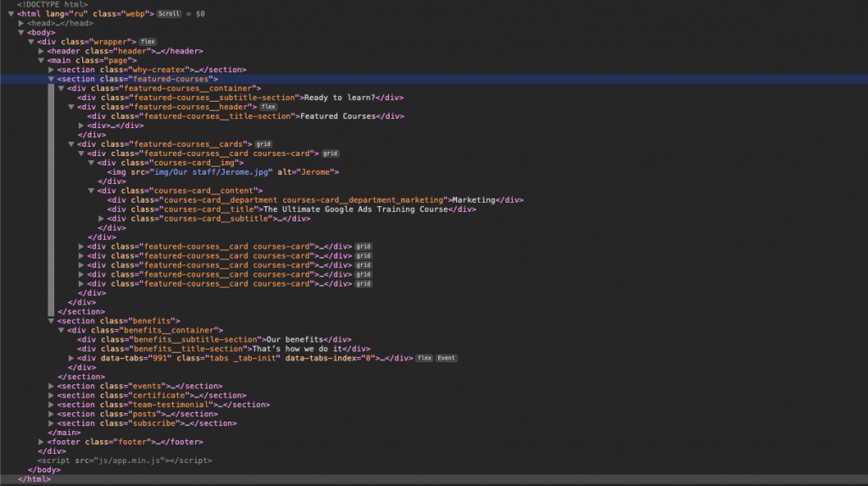Select the closing </body> tag
Screen dimensions: 868x486
pyautogui.click(x=44, y=470)
